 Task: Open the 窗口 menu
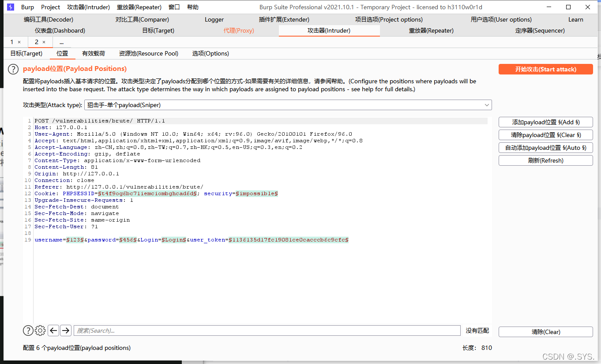click(174, 7)
